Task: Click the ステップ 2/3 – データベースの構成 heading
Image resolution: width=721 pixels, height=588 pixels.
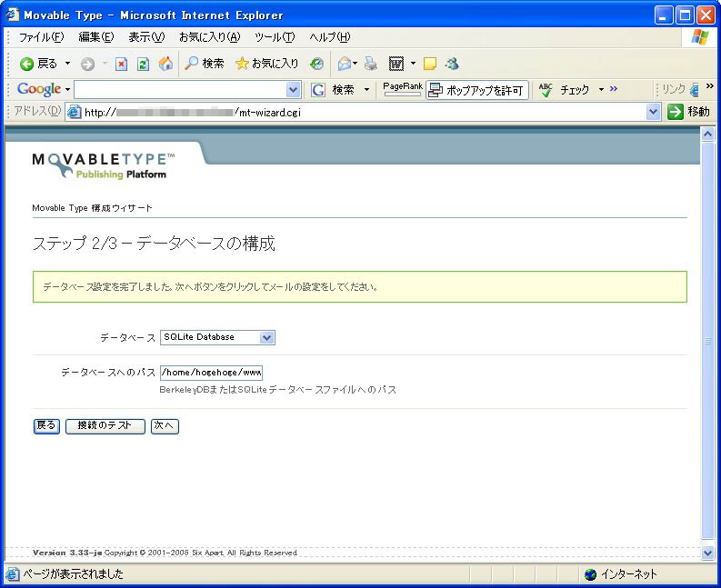Action: (x=154, y=244)
